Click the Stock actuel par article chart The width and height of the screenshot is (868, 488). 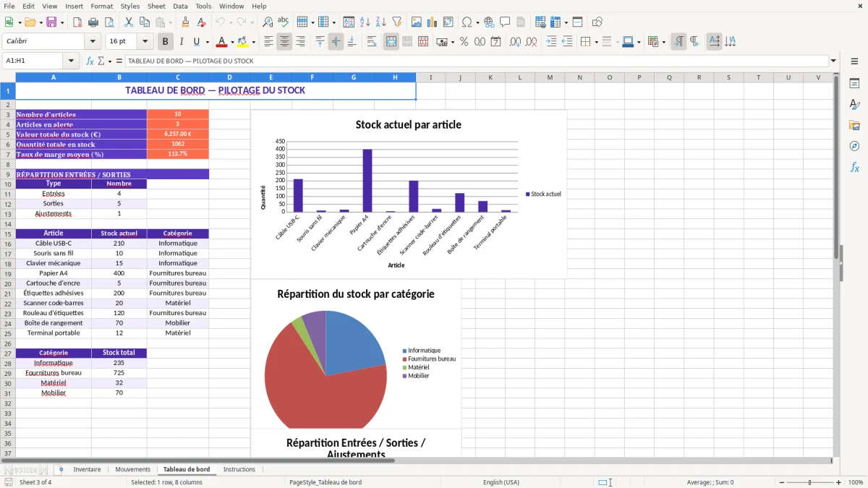pos(409,194)
